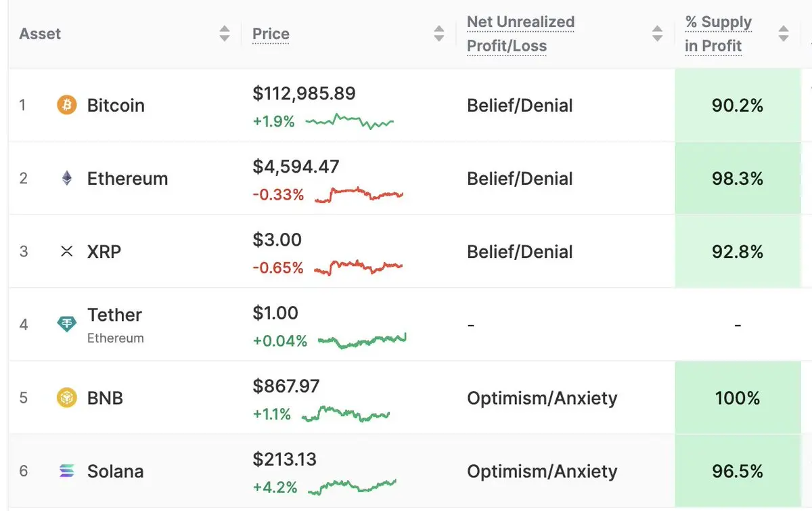Viewport: 812px width, 511px height.
Task: Click the Tether logo icon
Action: click(x=67, y=325)
